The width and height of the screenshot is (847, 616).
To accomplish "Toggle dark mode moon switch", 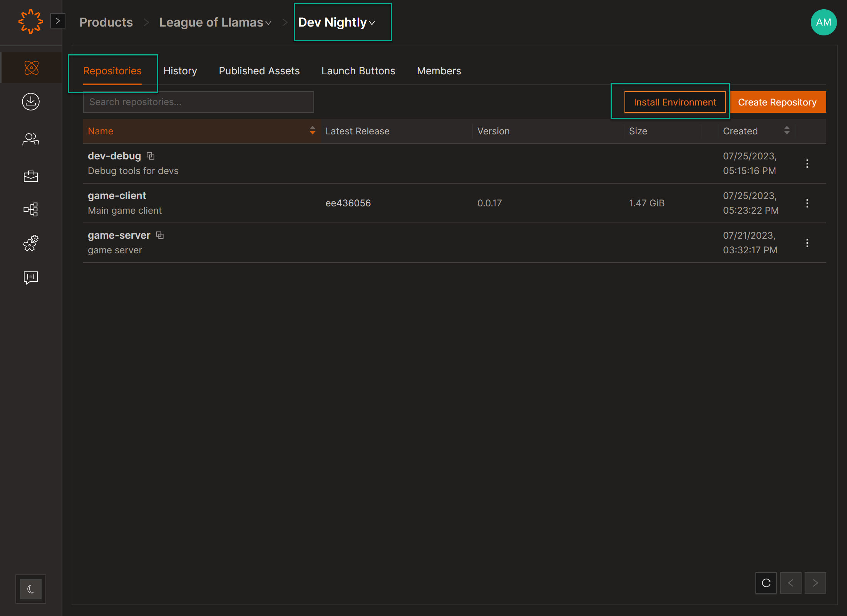I will pos(31,589).
